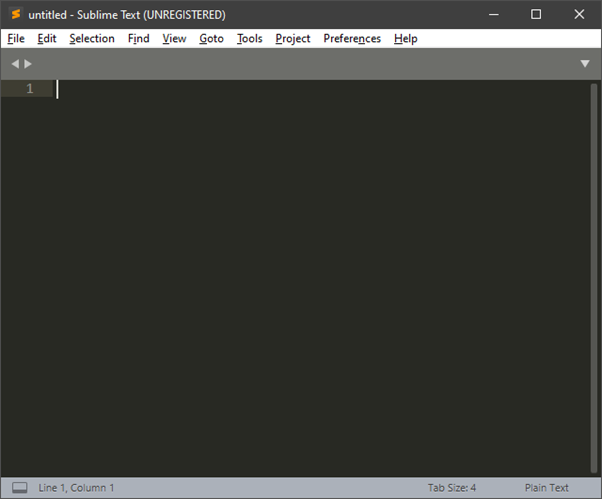The image size is (602, 499).
Task: Open the View menu
Action: [174, 38]
